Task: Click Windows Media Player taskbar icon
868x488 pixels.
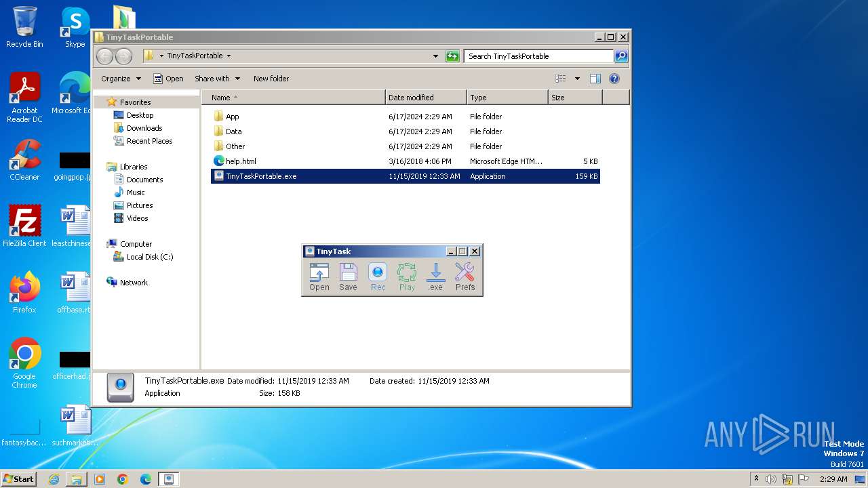Action: [100, 479]
